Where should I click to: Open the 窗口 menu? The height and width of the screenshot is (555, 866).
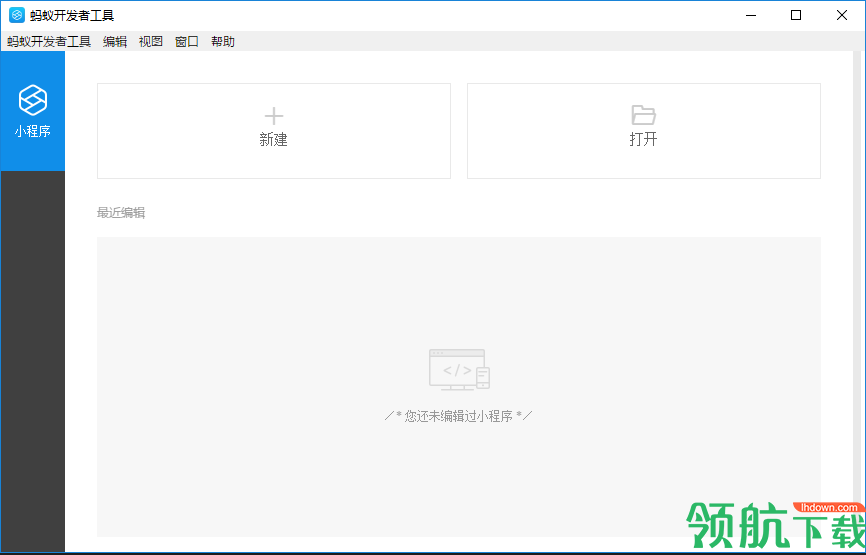pos(187,41)
